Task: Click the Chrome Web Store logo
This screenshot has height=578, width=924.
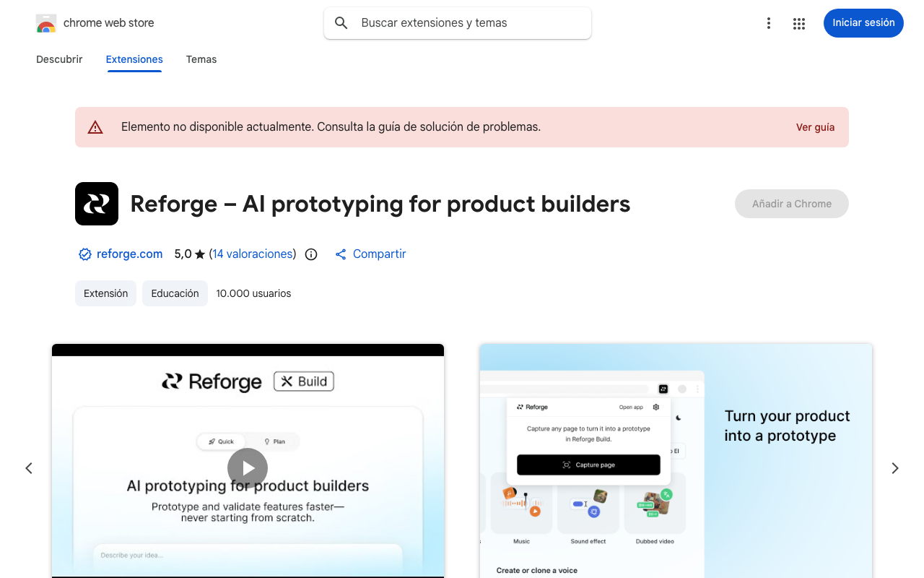Action: click(x=46, y=23)
